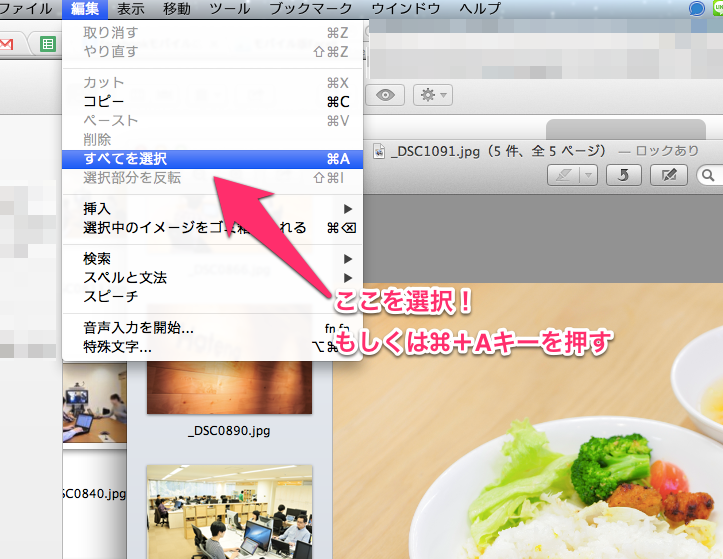Expand the スペルと文法 submenu
723x559 pixels.
213,278
